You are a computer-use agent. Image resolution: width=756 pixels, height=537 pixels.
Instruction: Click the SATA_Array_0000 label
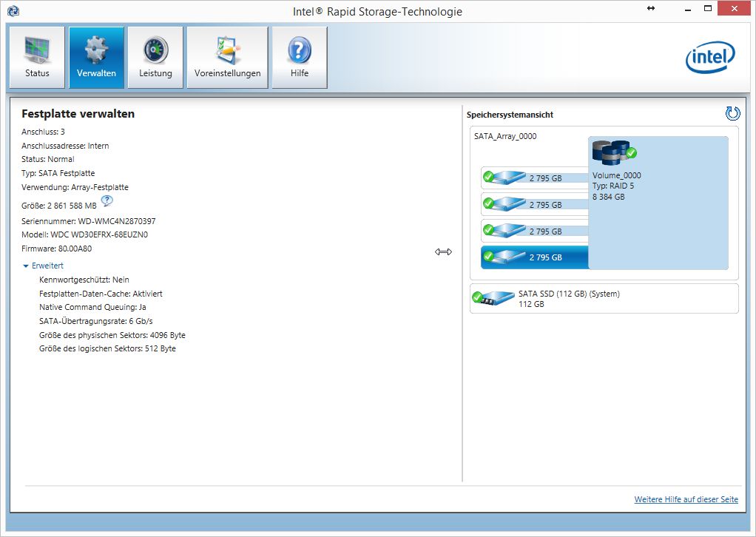[x=505, y=136]
